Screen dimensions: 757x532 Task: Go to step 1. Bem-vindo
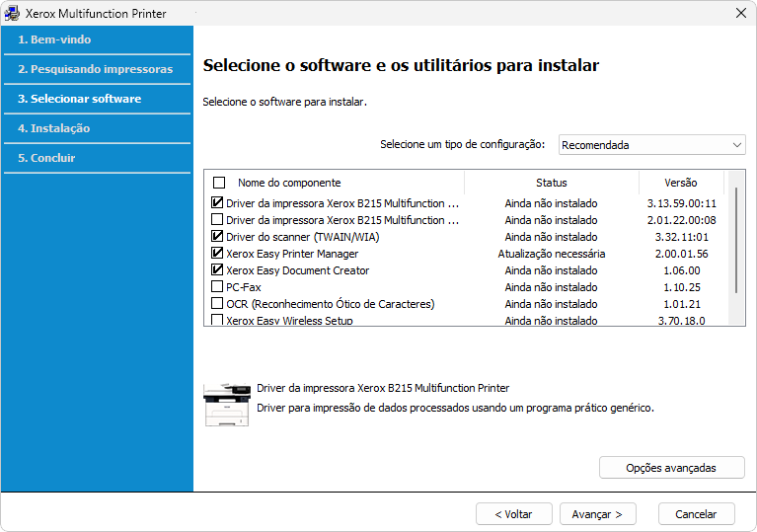[x=97, y=39]
